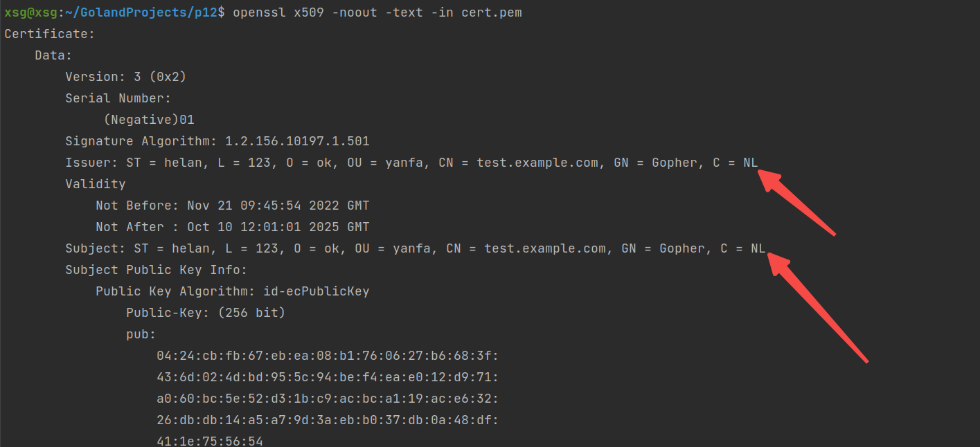980x447 pixels.
Task: Click "C = NL" in the Issuer line
Action: click(735, 163)
